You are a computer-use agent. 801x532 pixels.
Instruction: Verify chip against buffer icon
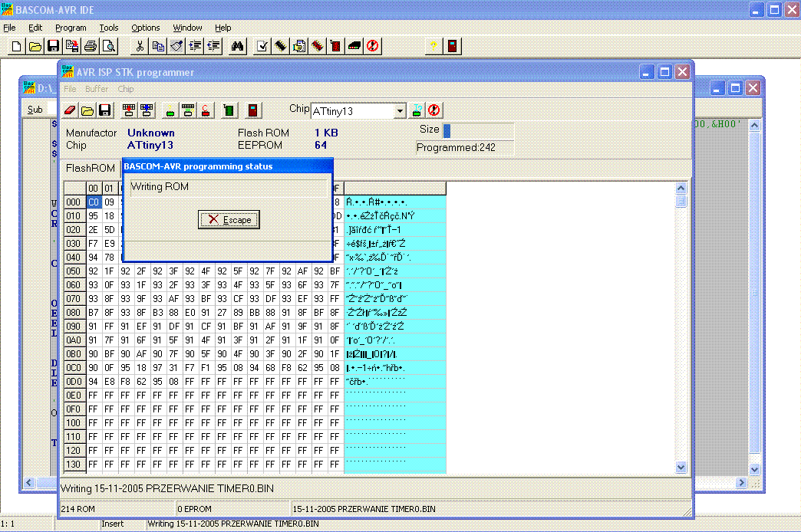coord(188,110)
